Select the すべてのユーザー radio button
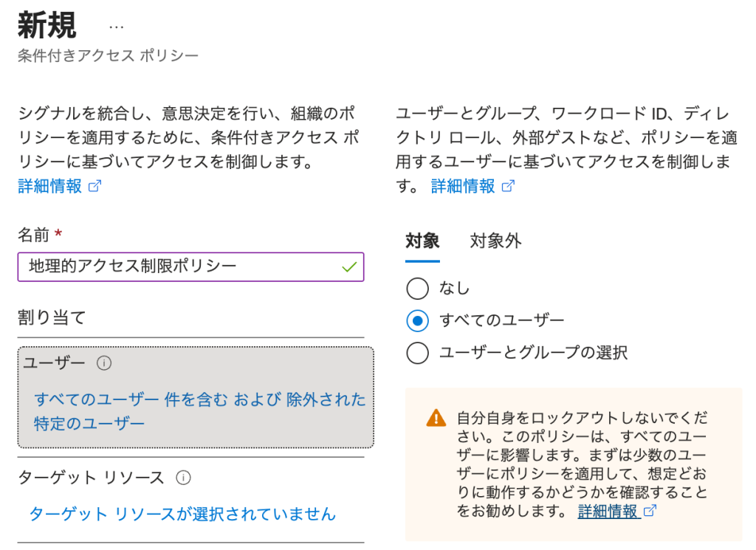 pyautogui.click(x=417, y=320)
